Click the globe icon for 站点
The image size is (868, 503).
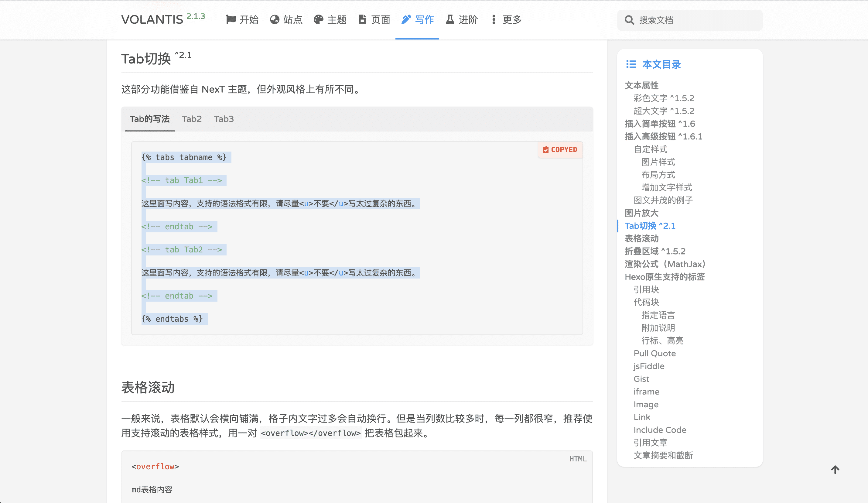(x=275, y=20)
